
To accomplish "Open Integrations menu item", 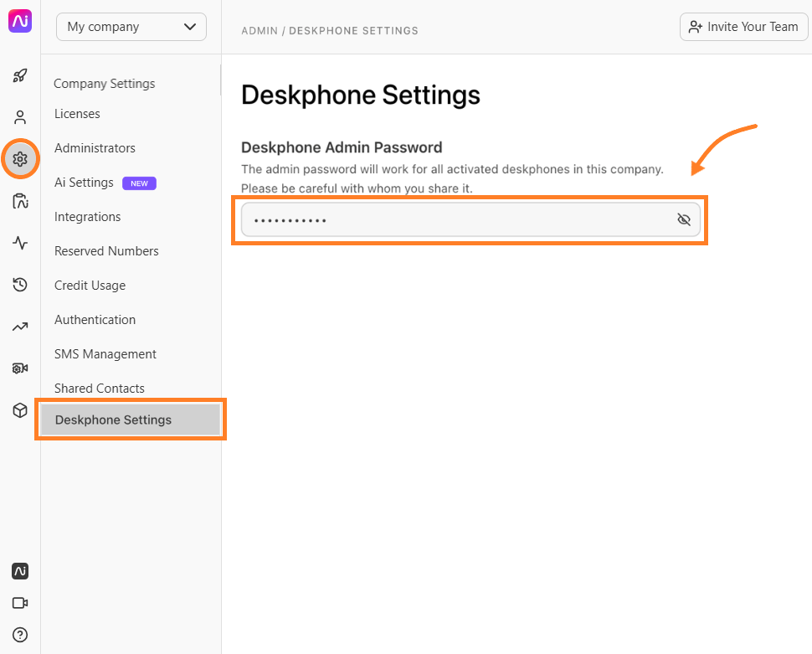I will pyautogui.click(x=88, y=217).
